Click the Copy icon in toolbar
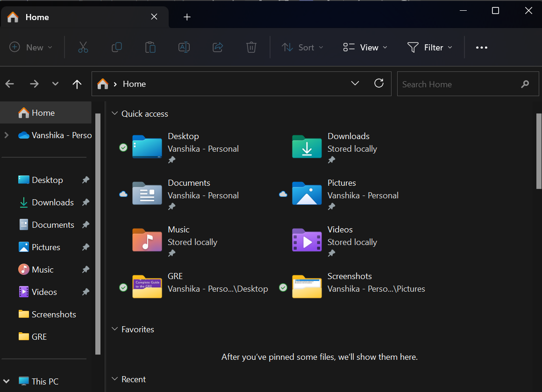This screenshot has height=392, width=542. [117, 47]
